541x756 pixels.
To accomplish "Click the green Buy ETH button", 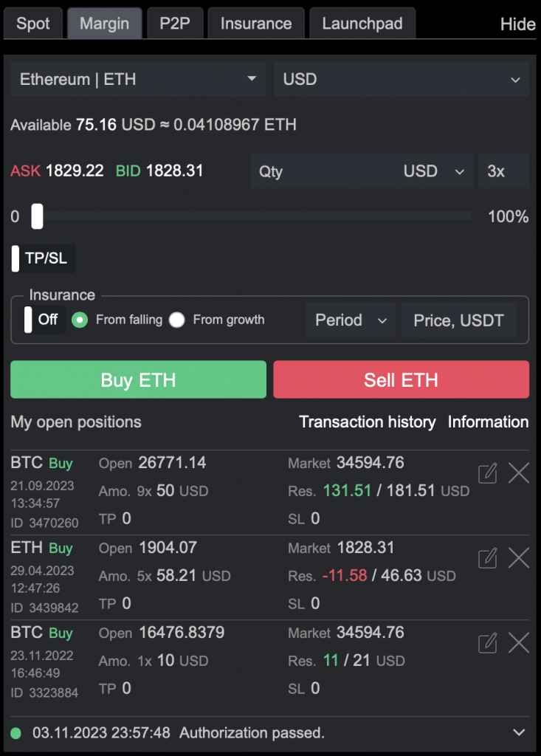I will tap(138, 379).
